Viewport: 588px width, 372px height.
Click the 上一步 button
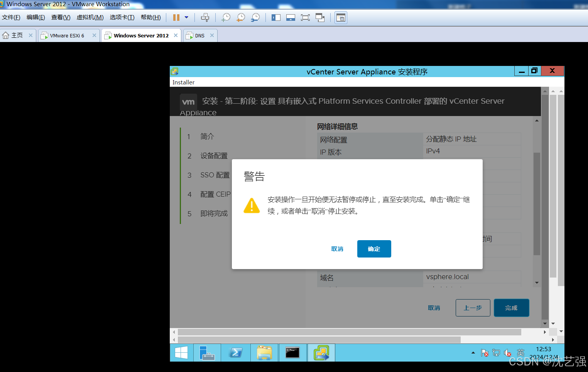tap(473, 308)
